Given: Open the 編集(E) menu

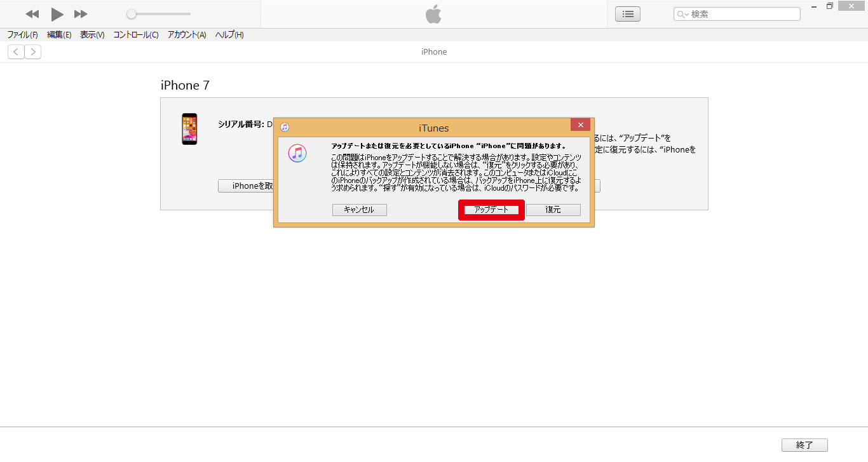Looking at the screenshot, I should click(59, 35).
